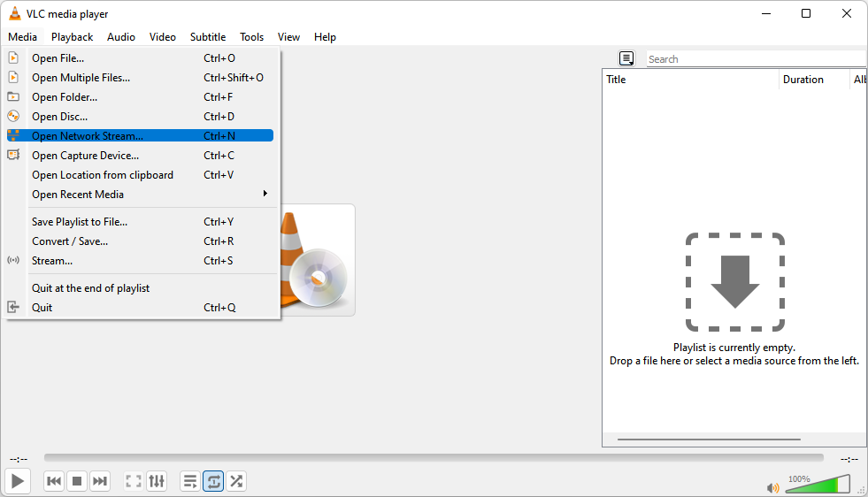Select the Stream... menu entry
The image size is (868, 497).
point(141,261)
